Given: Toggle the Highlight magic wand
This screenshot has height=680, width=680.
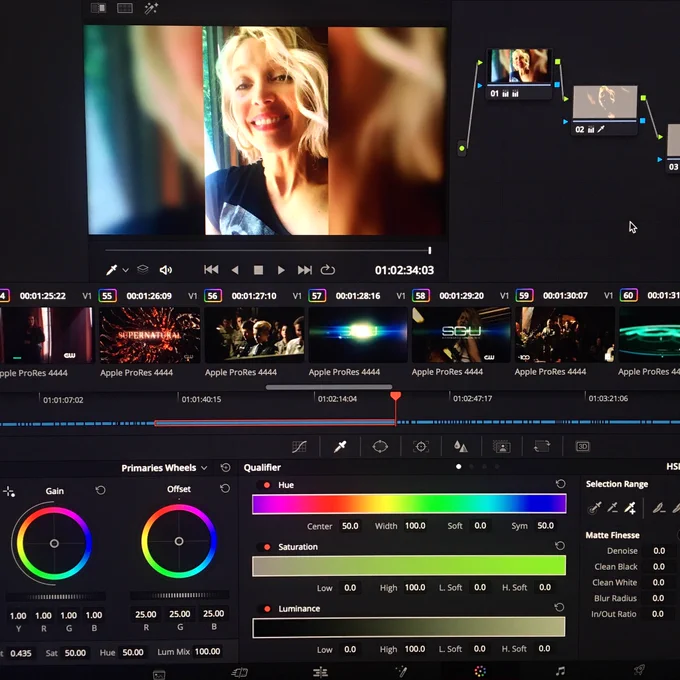Looking at the screenshot, I should click(151, 8).
